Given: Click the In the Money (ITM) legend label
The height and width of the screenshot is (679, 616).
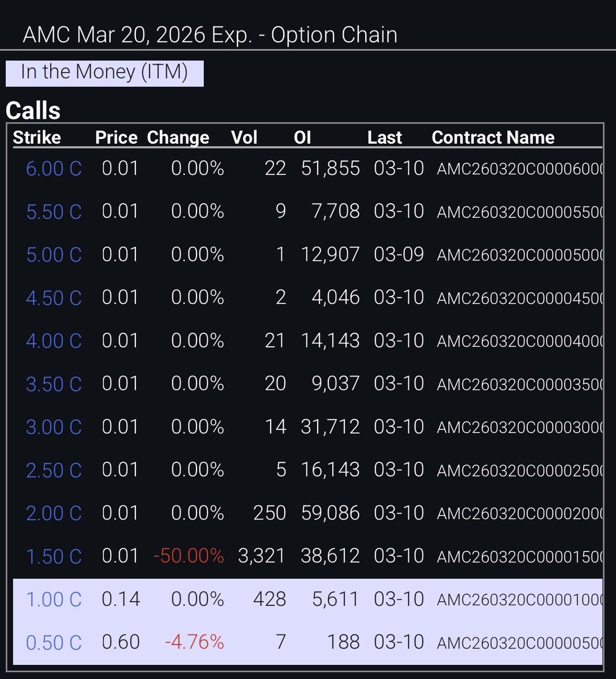Looking at the screenshot, I should (104, 72).
